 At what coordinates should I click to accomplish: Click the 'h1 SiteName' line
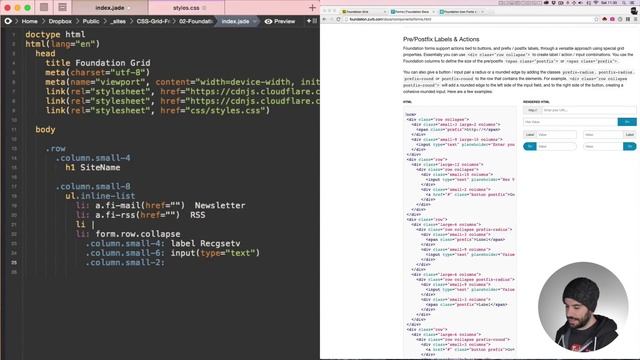pos(93,167)
